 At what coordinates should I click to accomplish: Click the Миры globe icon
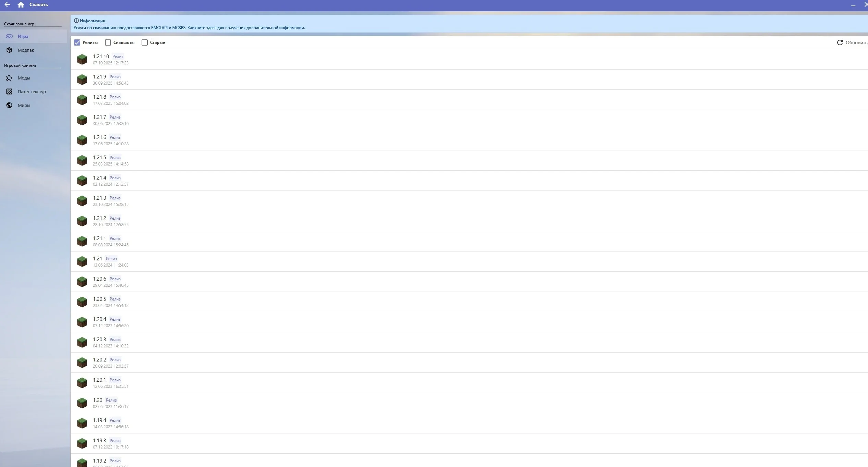tap(9, 105)
